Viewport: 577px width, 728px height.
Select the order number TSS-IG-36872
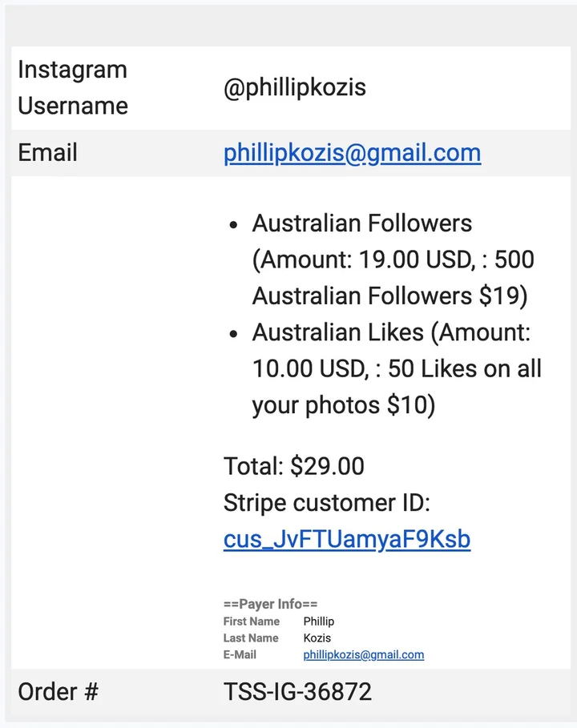pyautogui.click(x=297, y=692)
